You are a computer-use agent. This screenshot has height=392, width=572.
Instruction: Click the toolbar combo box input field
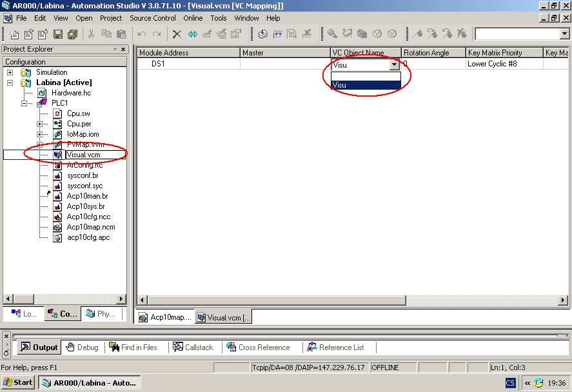click(517, 34)
